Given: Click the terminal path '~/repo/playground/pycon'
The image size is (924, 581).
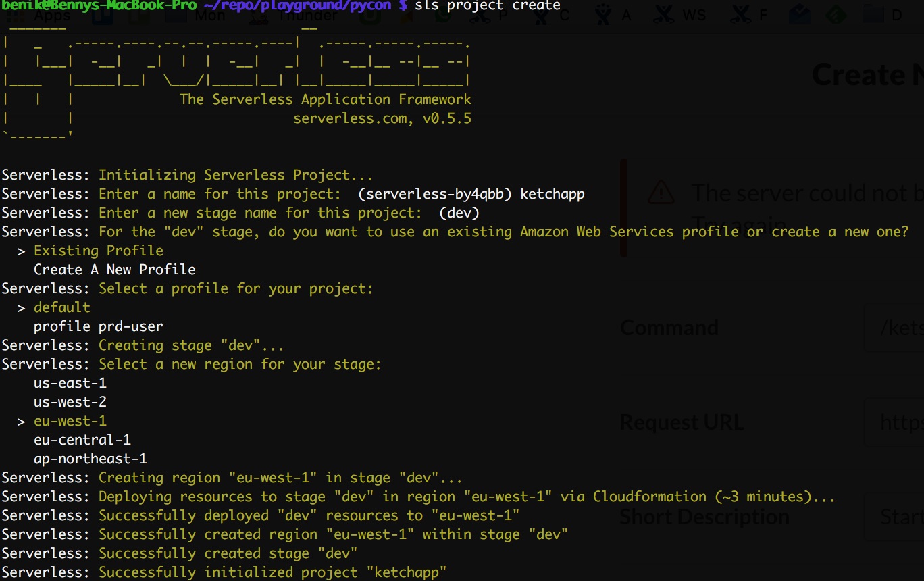Looking at the screenshot, I should tap(297, 6).
